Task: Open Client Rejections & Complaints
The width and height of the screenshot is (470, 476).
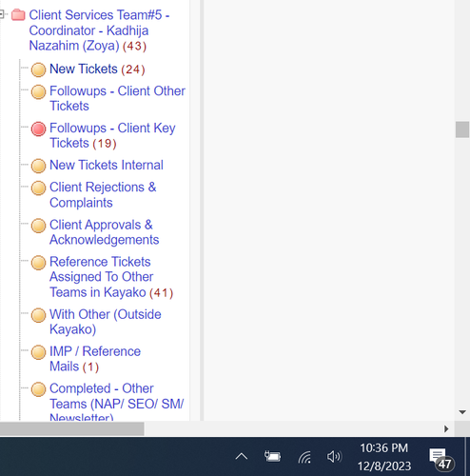Action: tap(103, 195)
